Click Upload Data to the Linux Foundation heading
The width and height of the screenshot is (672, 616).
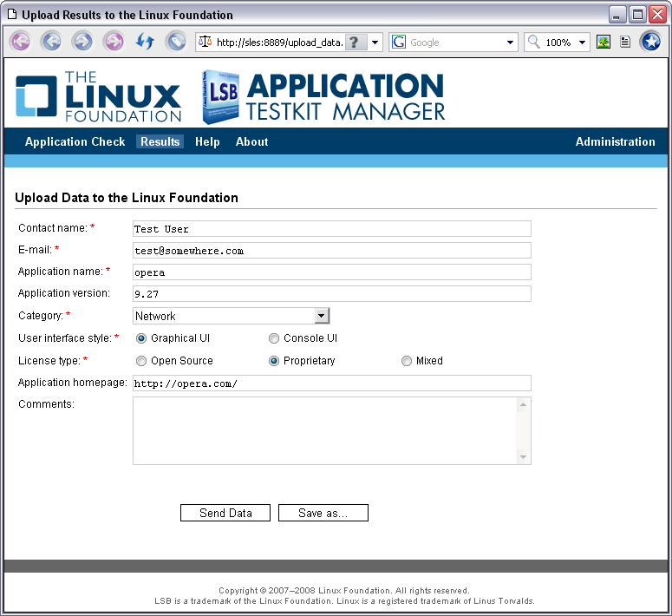click(x=127, y=198)
